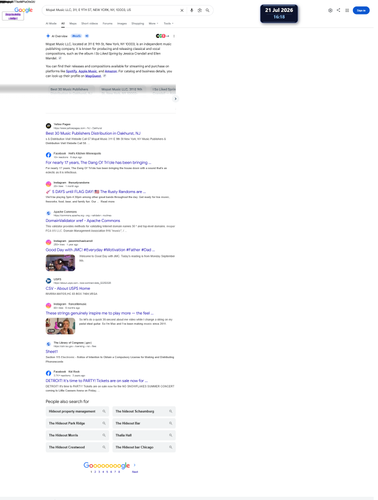Expand the Tools dropdown
This screenshot has height=500, width=378.
pos(169,23)
